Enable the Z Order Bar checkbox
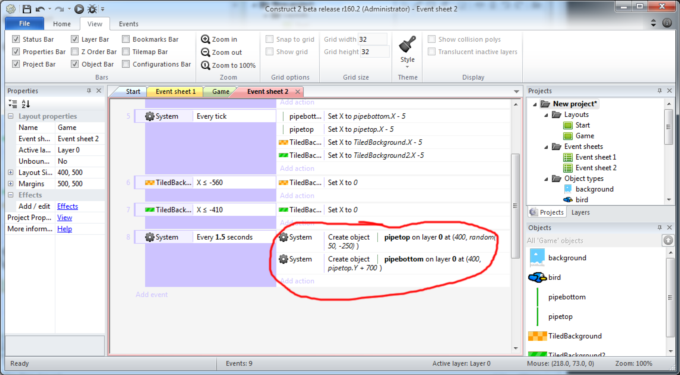Image resolution: width=680 pixels, height=375 pixels. point(75,52)
